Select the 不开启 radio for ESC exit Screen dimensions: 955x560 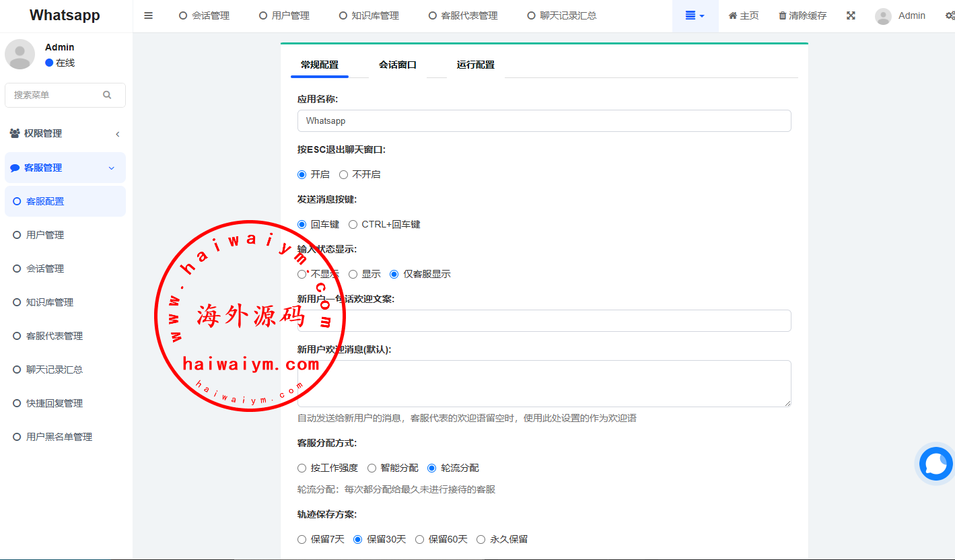tap(343, 174)
